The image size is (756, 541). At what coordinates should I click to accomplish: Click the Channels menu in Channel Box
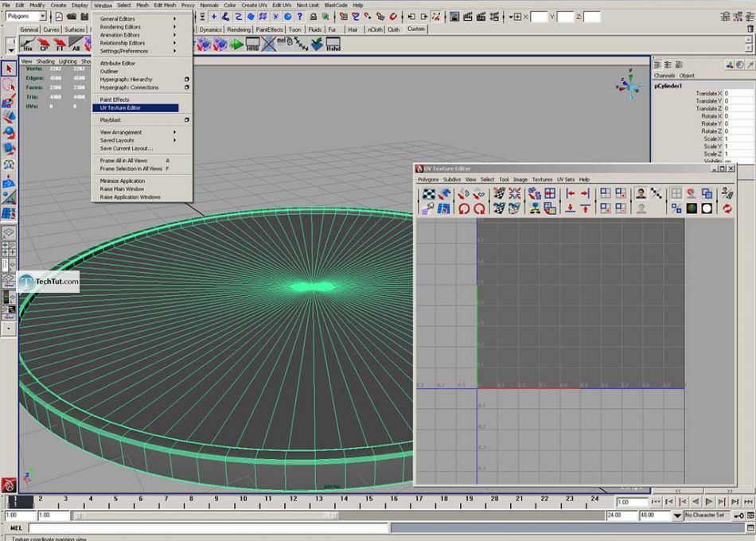tap(664, 76)
